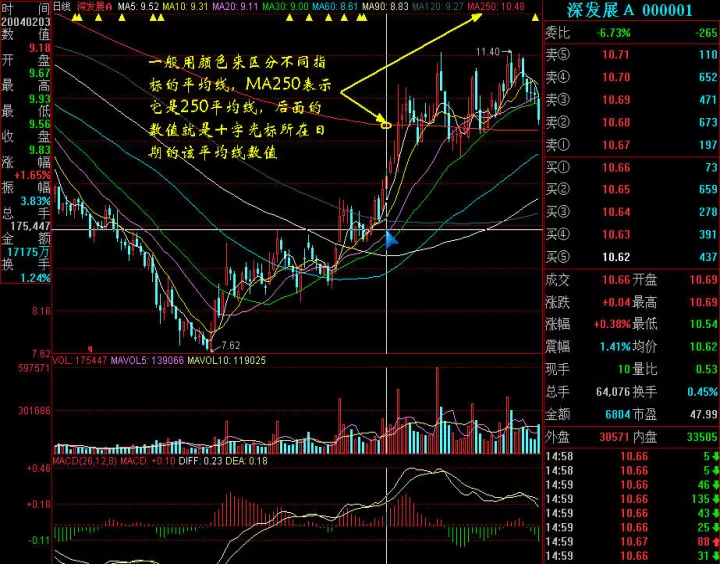This screenshot has height=564, width=720.
Task: Click the MA5: 9.52 indicator label
Action: (138, 6)
